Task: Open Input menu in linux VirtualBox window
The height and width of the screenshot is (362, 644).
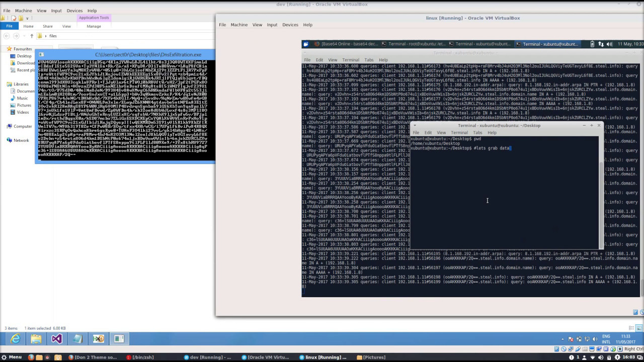Action: coord(272,25)
